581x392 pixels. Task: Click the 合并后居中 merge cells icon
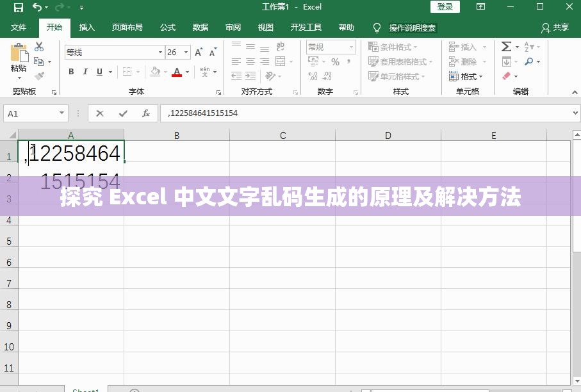(280, 61)
